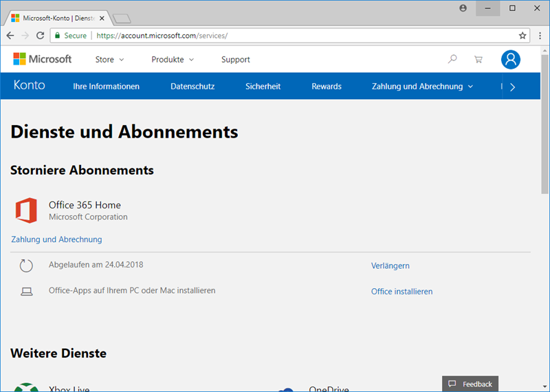This screenshot has height=392, width=550.
Task: Click the Microsoft Corporation text
Action: pyautogui.click(x=88, y=217)
